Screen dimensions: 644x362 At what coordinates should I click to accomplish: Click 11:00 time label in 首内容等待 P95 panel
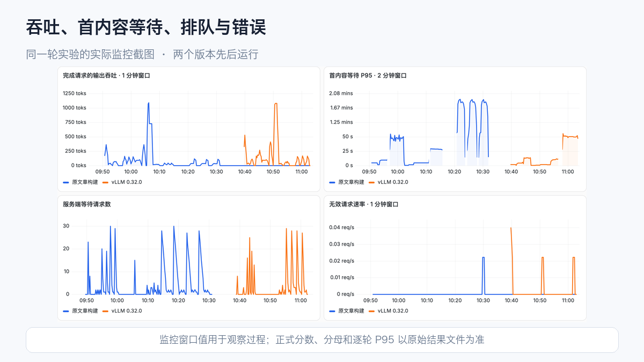(568, 172)
